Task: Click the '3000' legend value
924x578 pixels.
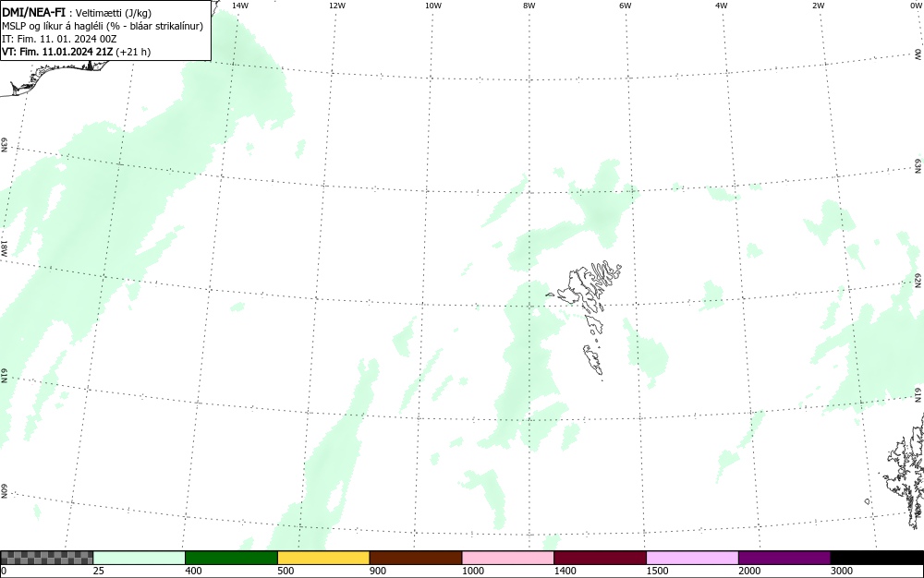Action: tap(842, 571)
